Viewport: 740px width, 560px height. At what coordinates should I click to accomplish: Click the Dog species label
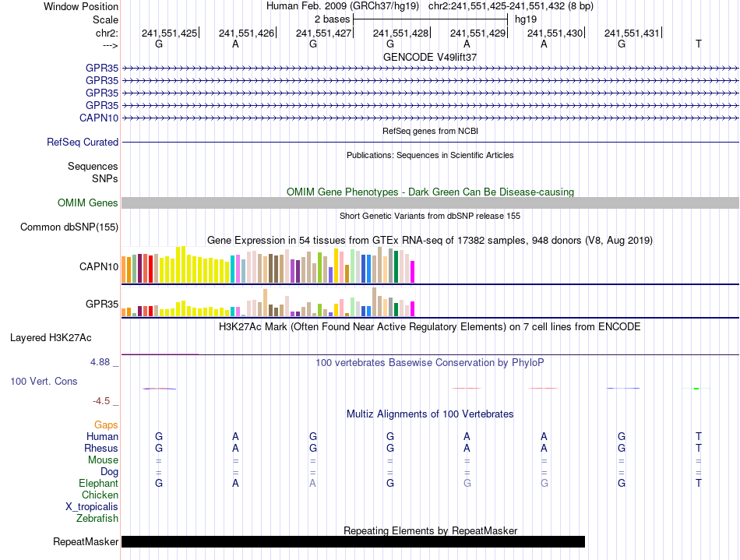tap(109, 472)
